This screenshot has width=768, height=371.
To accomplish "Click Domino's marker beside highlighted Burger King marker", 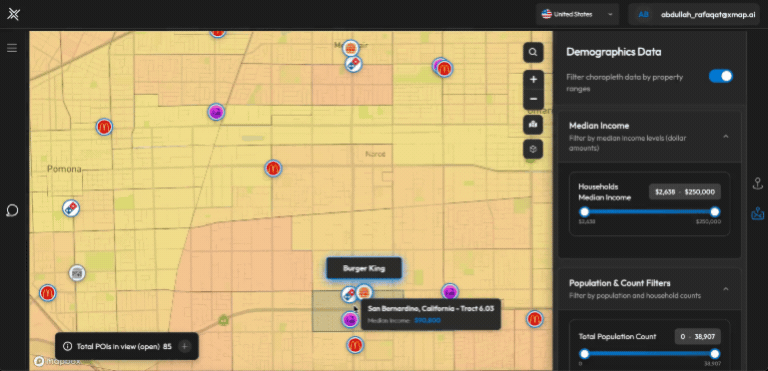I will 350,295.
